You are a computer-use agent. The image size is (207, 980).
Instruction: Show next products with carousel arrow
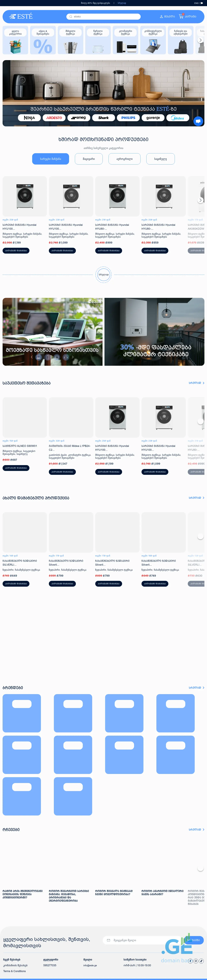click(201, 200)
